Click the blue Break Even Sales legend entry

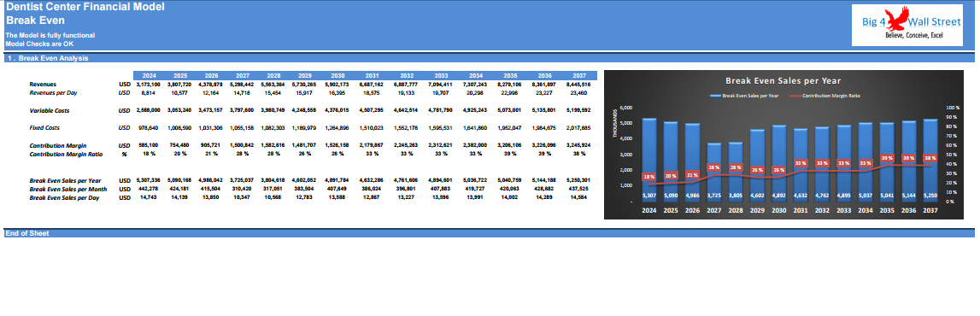(744, 97)
